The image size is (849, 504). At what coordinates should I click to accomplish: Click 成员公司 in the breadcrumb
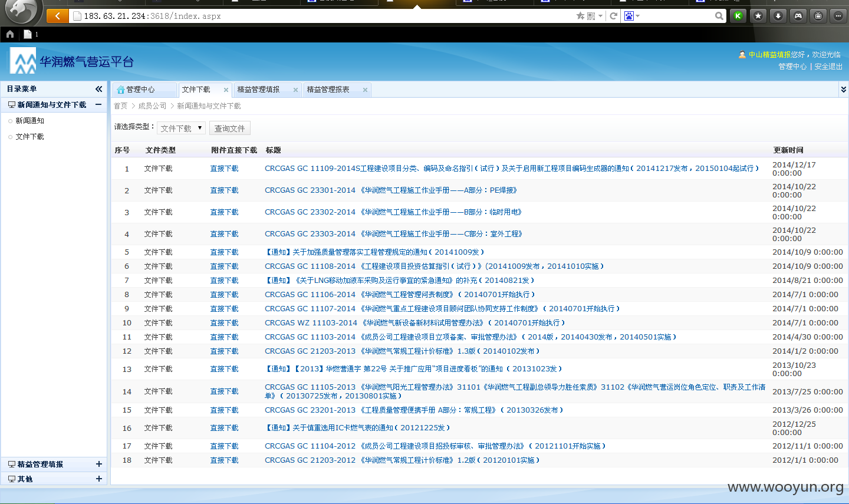click(153, 106)
